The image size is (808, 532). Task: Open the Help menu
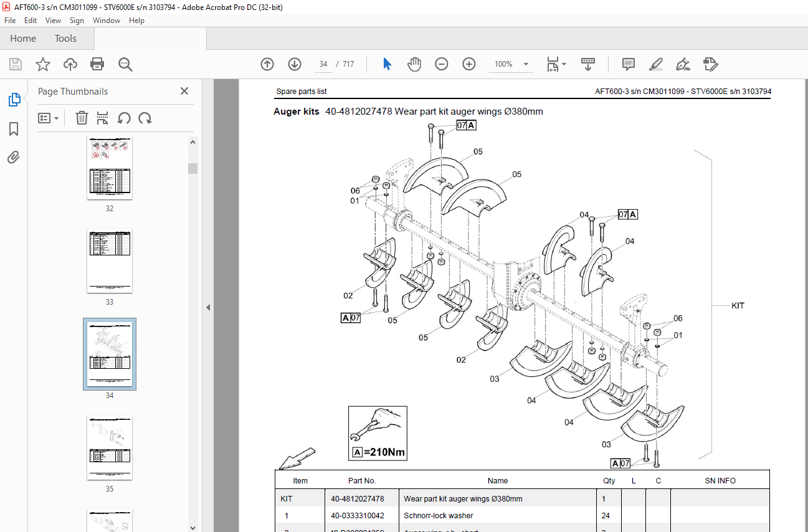click(136, 21)
